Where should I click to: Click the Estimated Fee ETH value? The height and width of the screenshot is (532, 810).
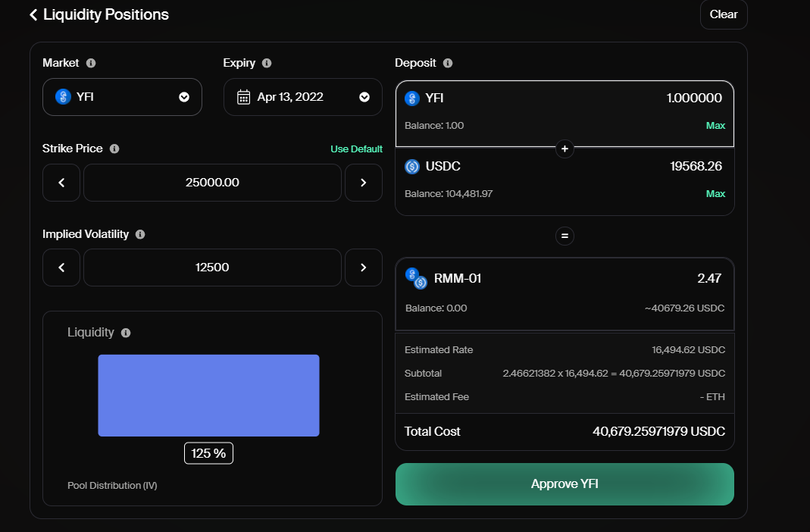coord(712,396)
